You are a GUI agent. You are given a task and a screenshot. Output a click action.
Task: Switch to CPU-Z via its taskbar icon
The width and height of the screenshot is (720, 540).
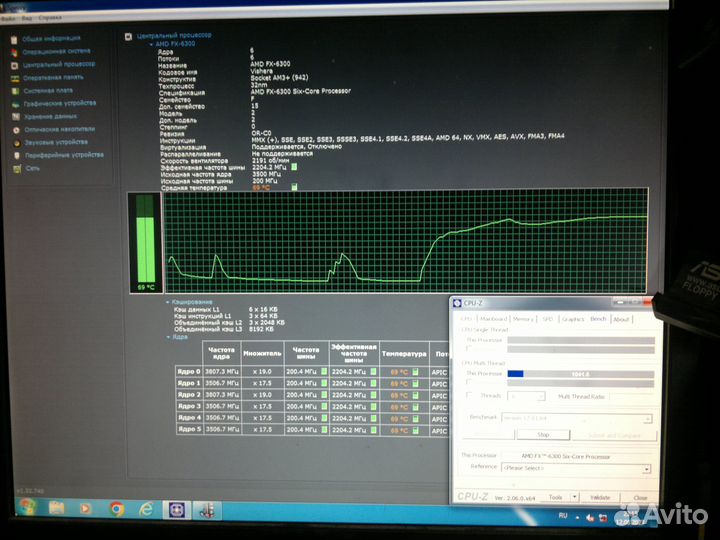point(177,510)
